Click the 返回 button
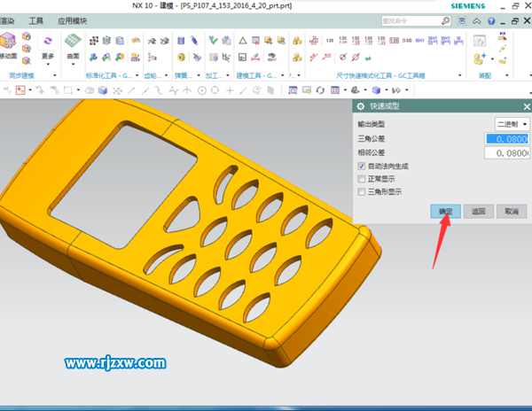The image size is (532, 411). (x=479, y=212)
